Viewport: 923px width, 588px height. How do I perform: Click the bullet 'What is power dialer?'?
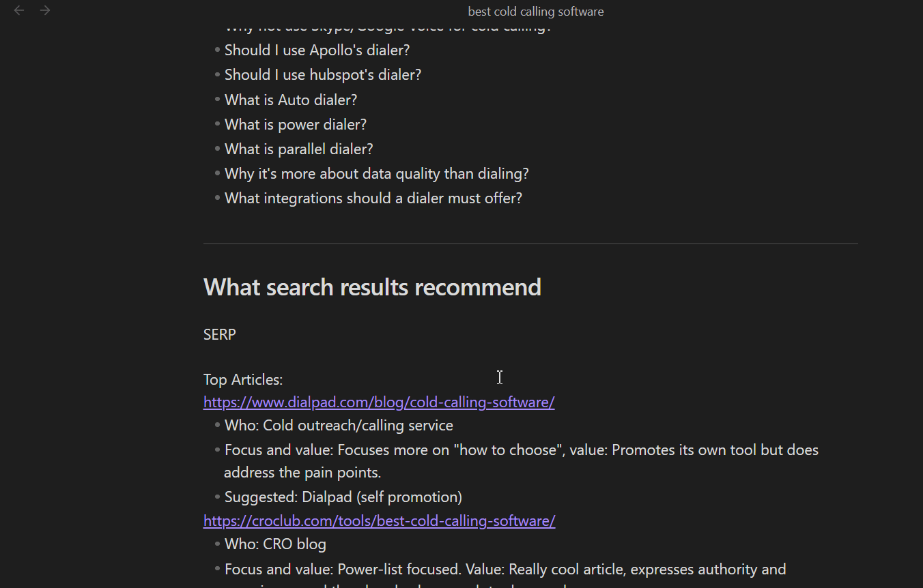tap(295, 124)
